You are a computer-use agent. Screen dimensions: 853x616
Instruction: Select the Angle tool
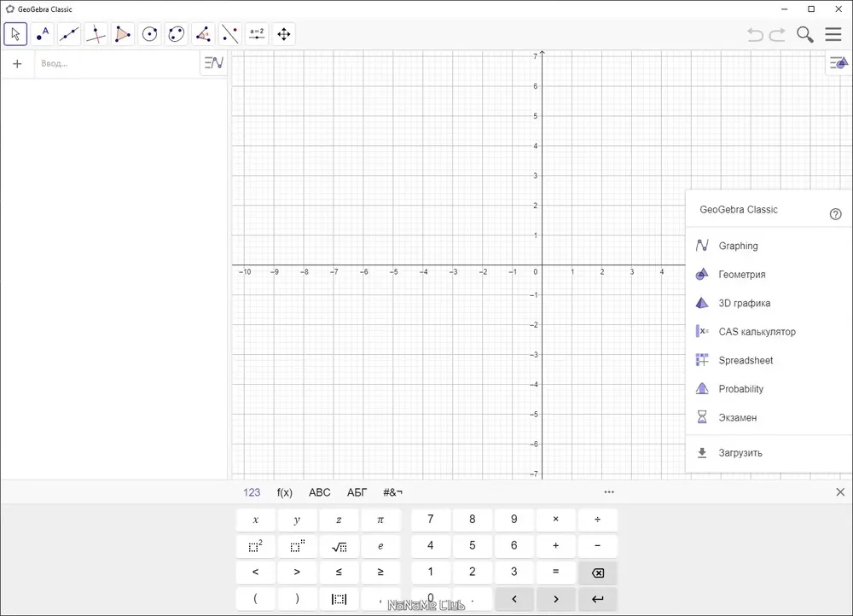pyautogui.click(x=203, y=34)
